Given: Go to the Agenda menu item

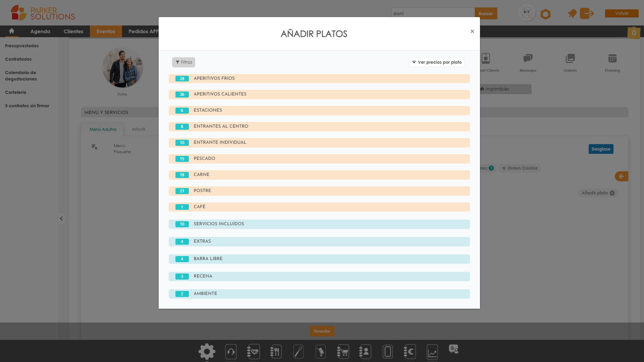Looking at the screenshot, I should (40, 32).
